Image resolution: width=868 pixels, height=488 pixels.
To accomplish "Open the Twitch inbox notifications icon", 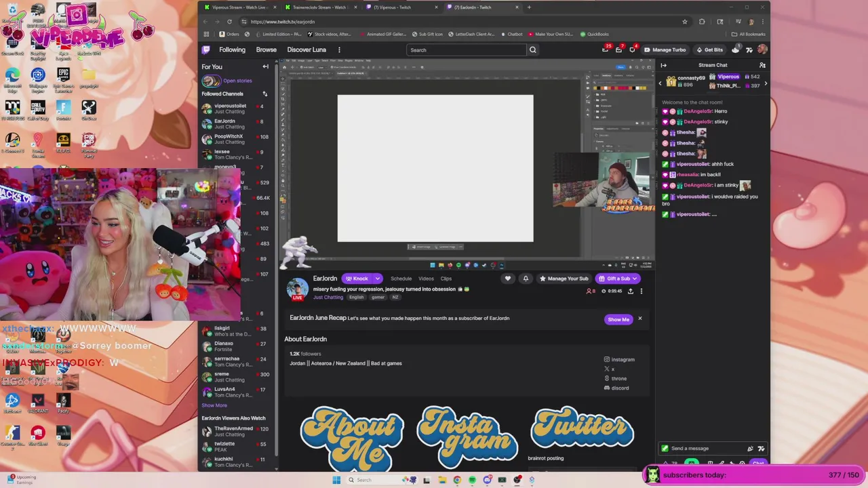I will (618, 49).
